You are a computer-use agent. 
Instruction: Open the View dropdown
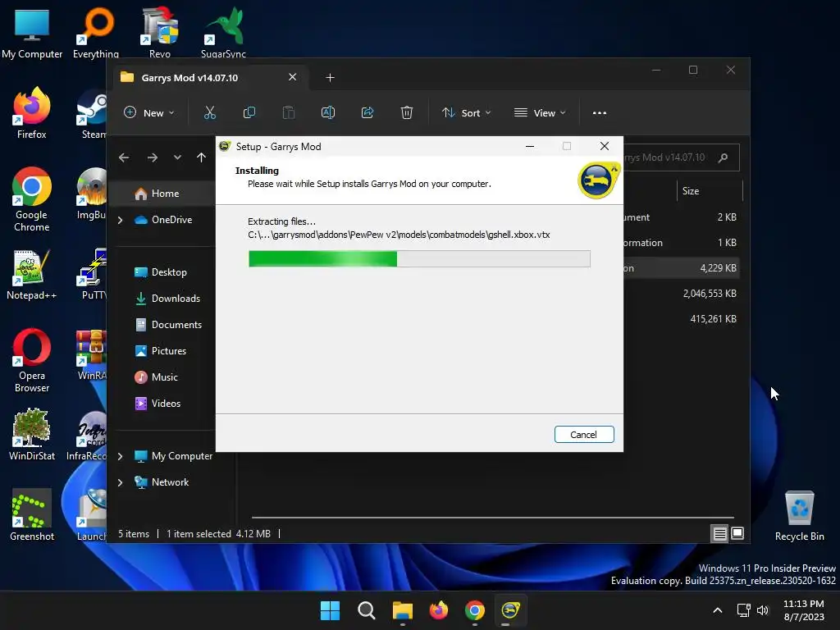(540, 113)
